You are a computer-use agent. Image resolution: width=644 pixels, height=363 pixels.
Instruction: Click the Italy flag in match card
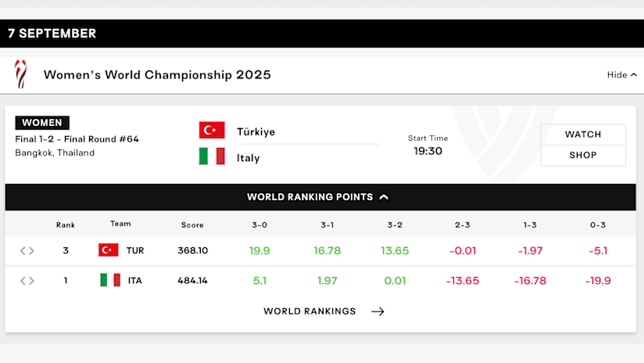coord(212,156)
